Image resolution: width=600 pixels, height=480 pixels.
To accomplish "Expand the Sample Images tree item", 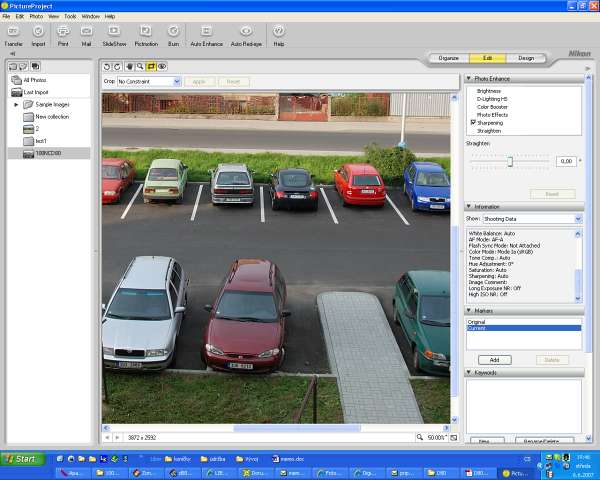I will coord(16,104).
